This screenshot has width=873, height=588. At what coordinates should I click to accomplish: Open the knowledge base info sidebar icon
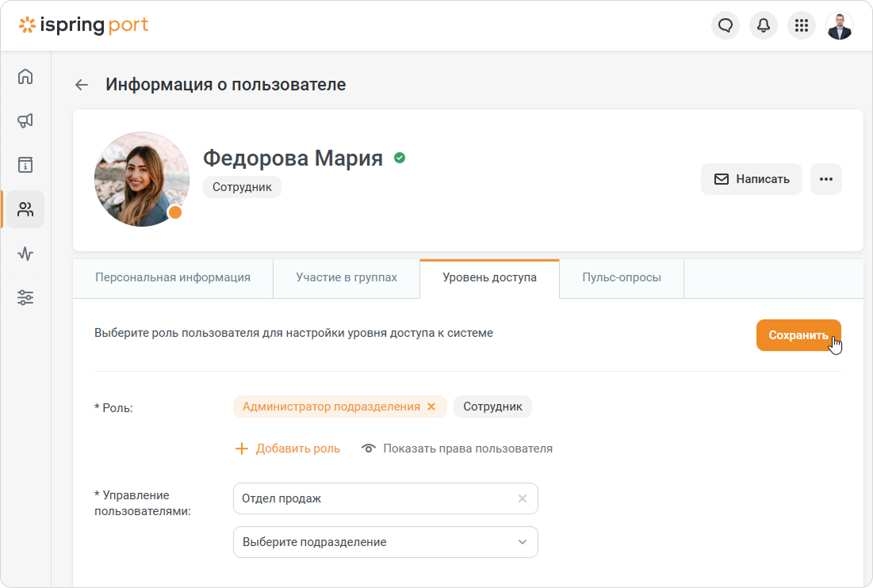25,165
